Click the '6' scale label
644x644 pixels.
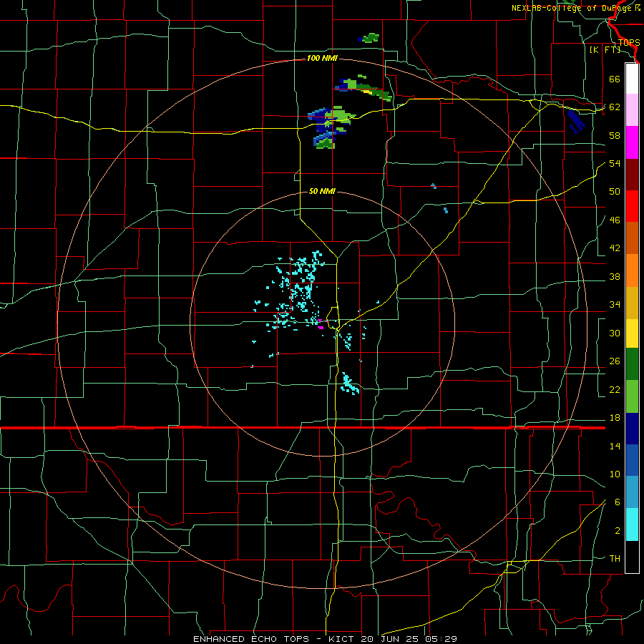(x=618, y=502)
